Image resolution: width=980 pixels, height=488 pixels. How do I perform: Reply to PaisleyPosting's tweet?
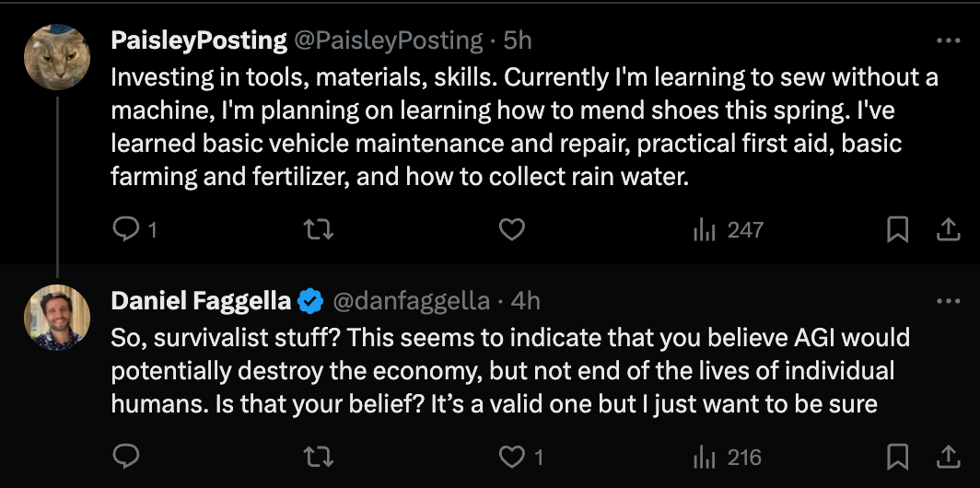(x=124, y=229)
